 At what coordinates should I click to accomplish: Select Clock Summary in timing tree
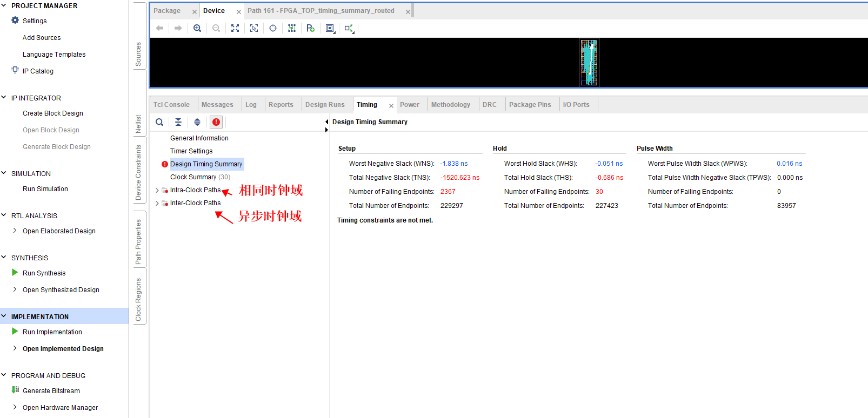pyautogui.click(x=200, y=177)
